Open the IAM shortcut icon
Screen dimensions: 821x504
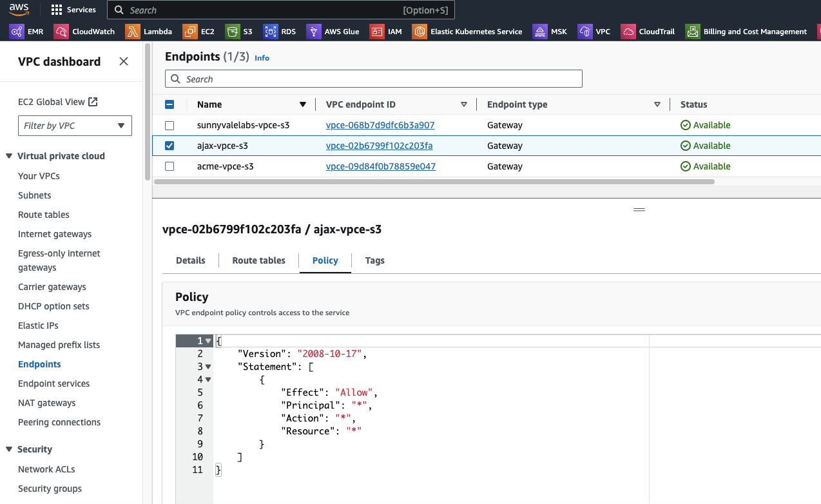coord(377,32)
